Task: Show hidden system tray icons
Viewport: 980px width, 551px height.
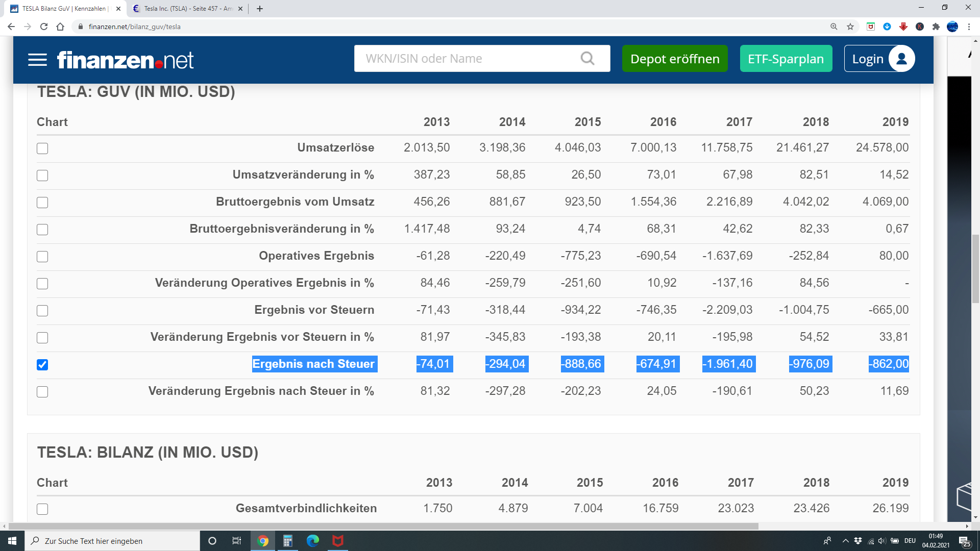Action: coord(845,541)
